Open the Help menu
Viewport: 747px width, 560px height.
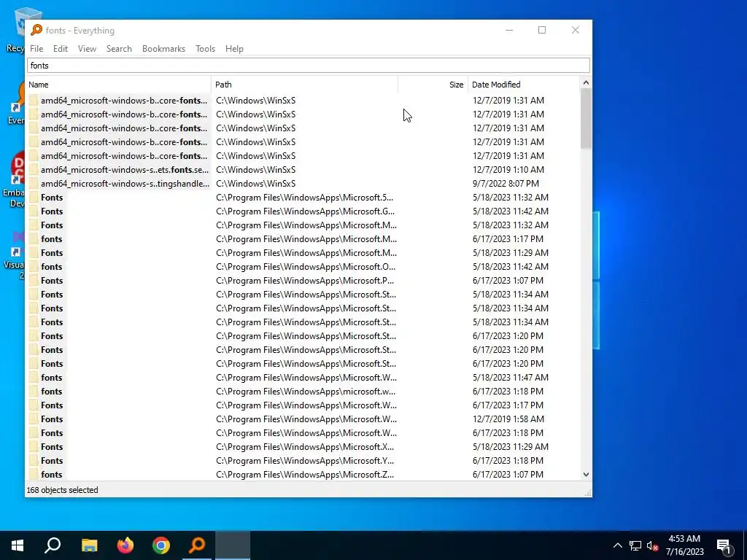click(x=234, y=49)
